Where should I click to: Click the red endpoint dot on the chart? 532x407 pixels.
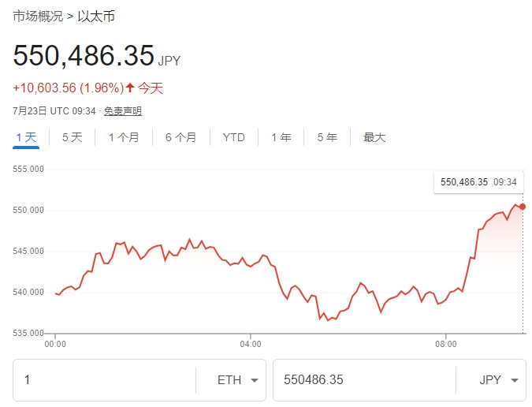[523, 207]
